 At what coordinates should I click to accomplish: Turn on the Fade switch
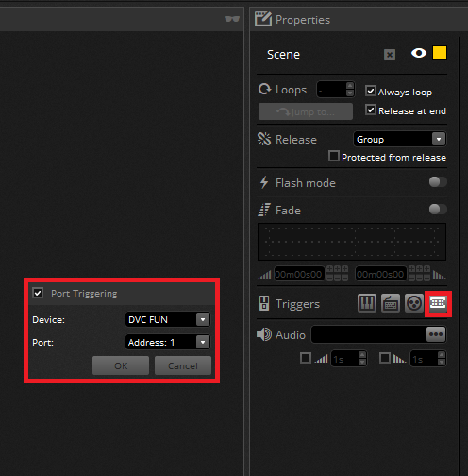[438, 210]
